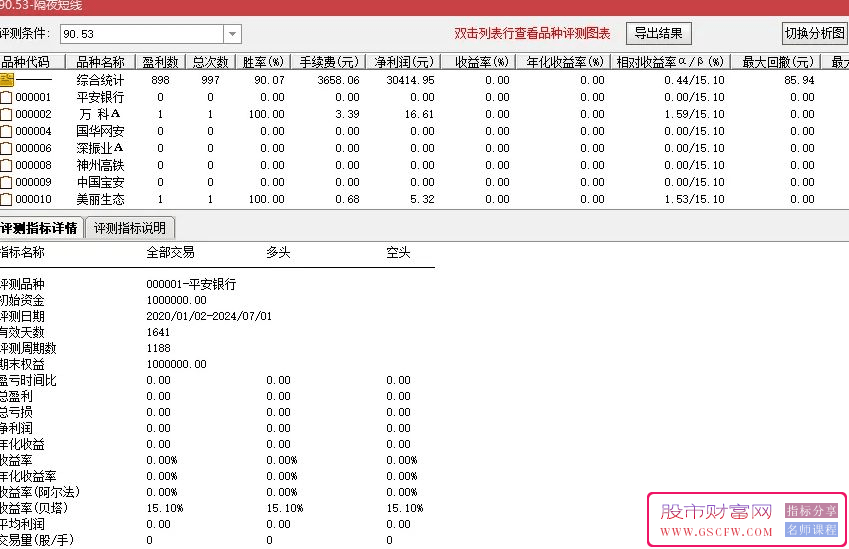Click 万科A net profit 16.61
The image size is (849, 549).
point(419,114)
